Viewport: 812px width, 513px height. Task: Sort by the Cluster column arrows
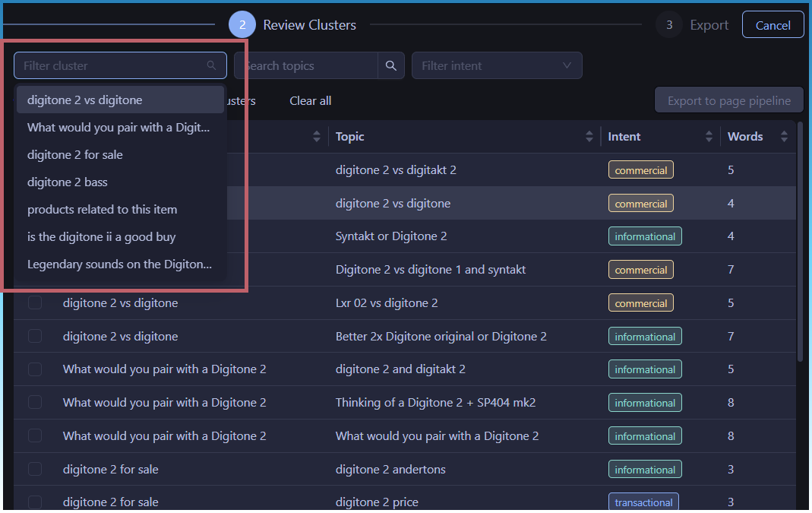coord(317,137)
